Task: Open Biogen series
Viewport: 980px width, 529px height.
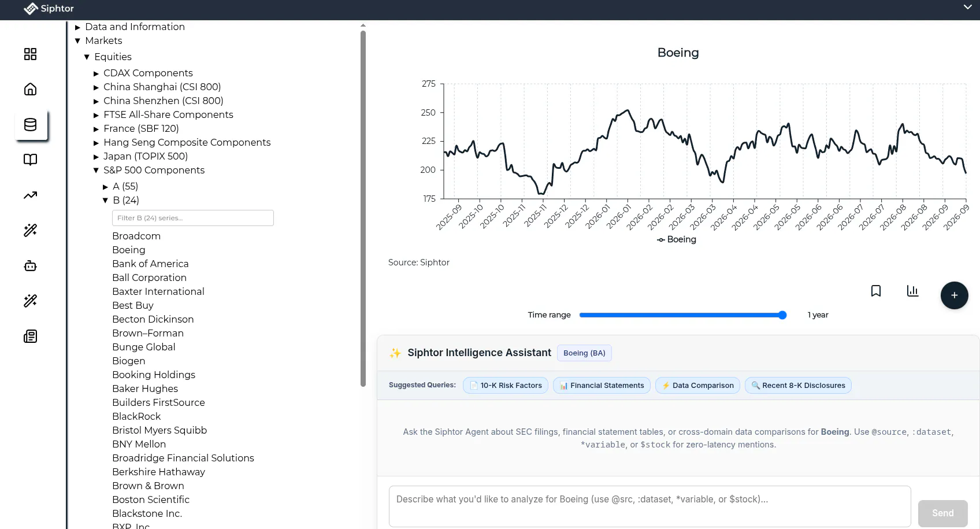Action: [x=129, y=361]
